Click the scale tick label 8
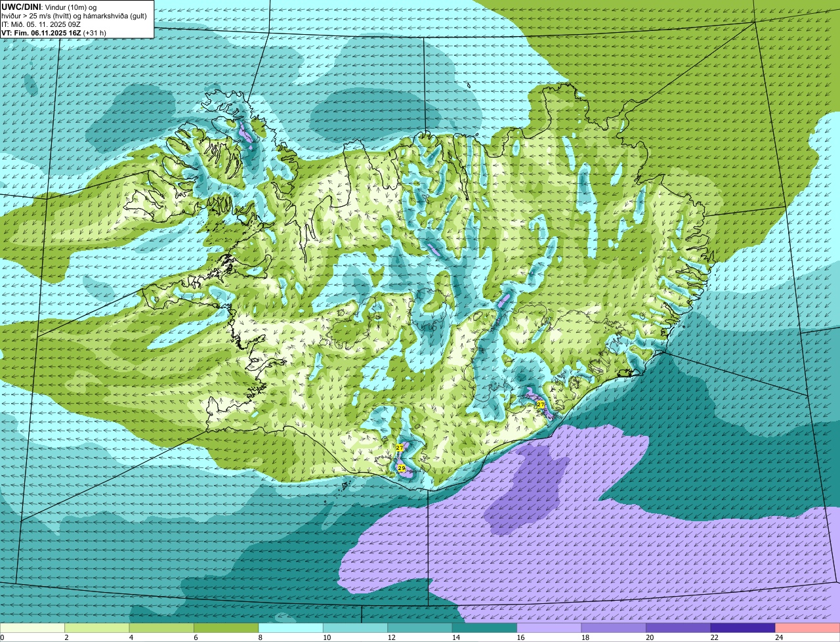 [261, 637]
